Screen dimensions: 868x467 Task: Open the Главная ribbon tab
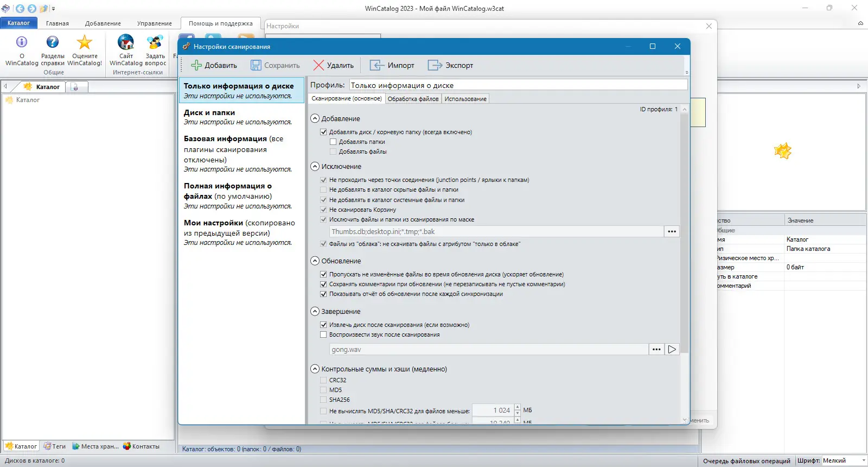tap(58, 23)
